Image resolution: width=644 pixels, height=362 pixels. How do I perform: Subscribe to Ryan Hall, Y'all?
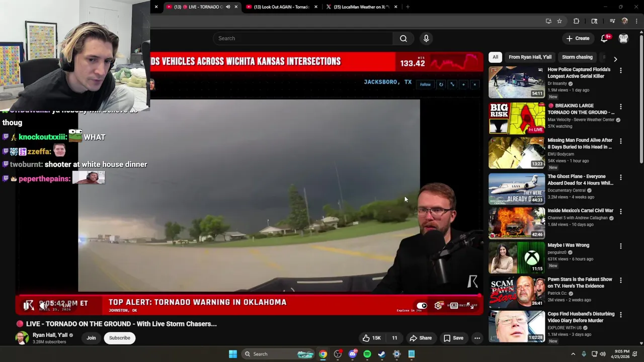point(120,338)
